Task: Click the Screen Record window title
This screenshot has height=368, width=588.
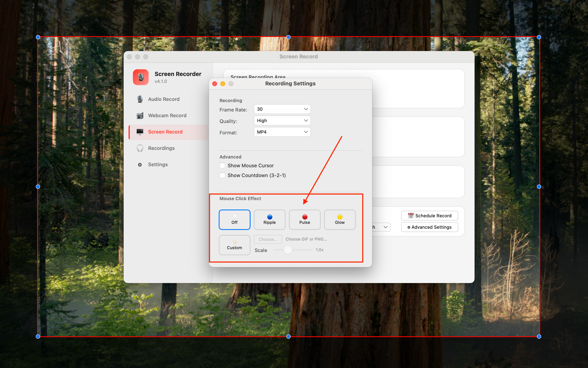Action: pyautogui.click(x=299, y=56)
